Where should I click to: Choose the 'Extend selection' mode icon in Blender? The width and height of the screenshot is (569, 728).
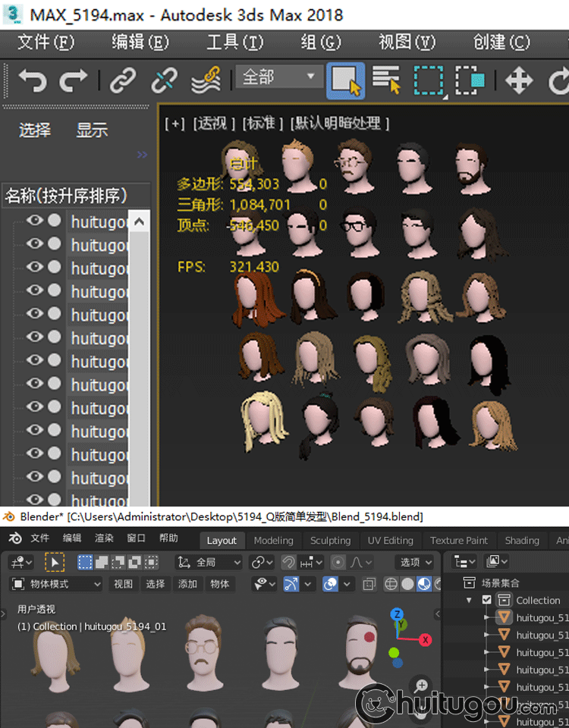pos(102,562)
